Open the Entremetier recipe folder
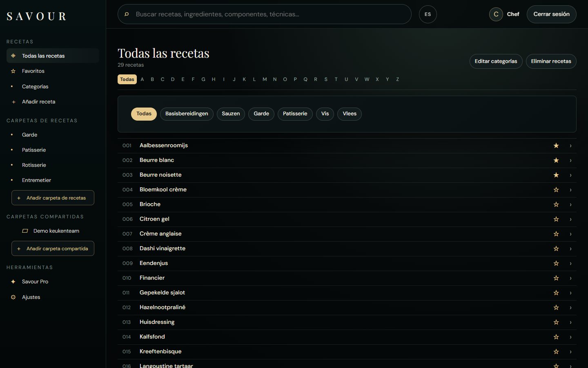 click(53, 180)
